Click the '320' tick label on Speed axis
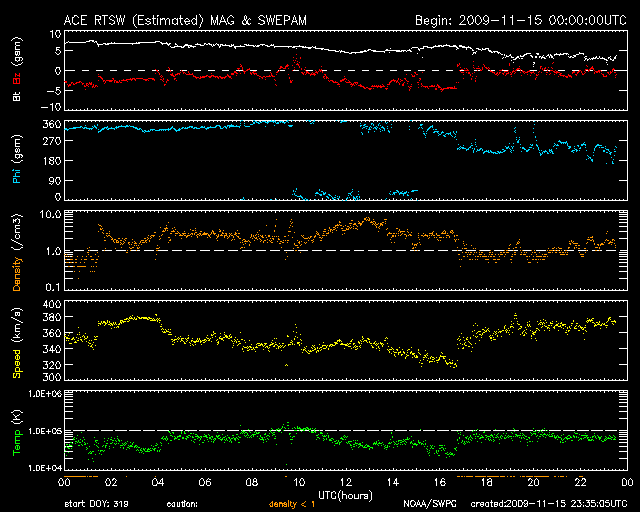 point(52,365)
